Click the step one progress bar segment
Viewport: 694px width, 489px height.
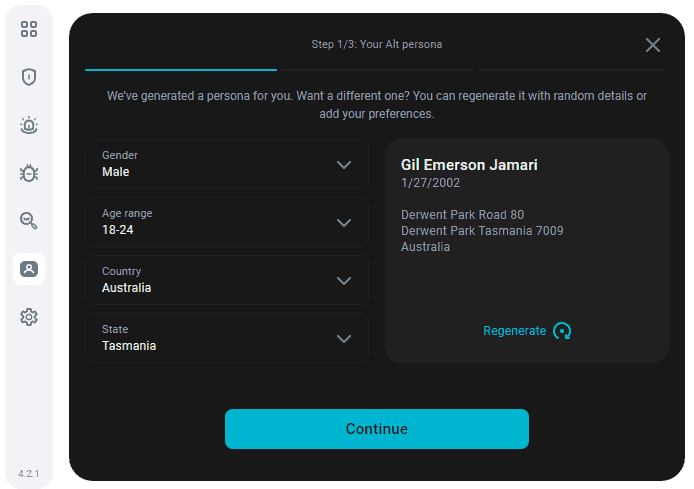(181, 69)
